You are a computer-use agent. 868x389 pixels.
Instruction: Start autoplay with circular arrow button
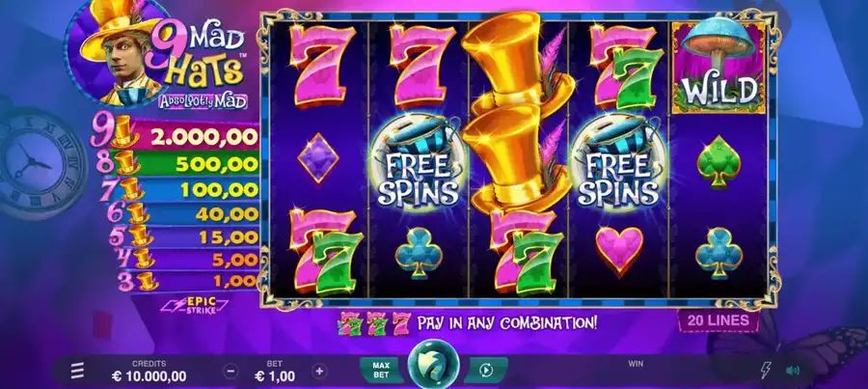(x=485, y=370)
